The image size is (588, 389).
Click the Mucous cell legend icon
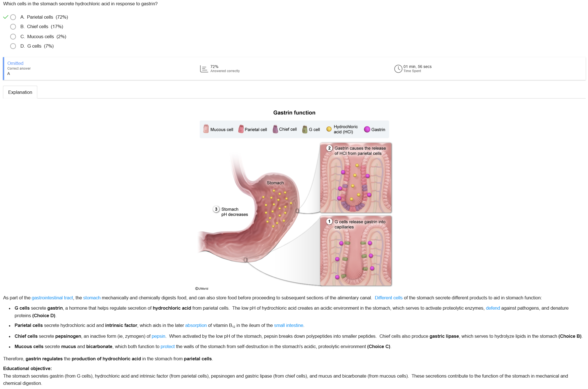(x=206, y=129)
